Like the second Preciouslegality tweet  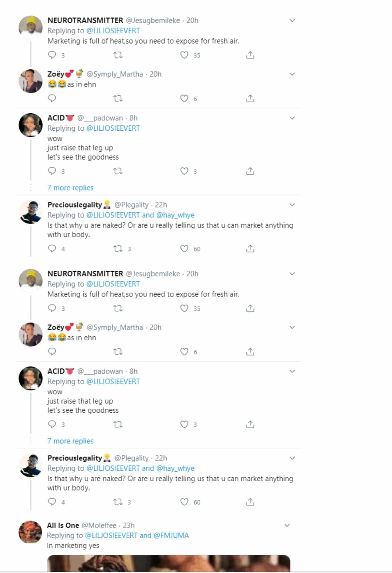pyautogui.click(x=184, y=502)
